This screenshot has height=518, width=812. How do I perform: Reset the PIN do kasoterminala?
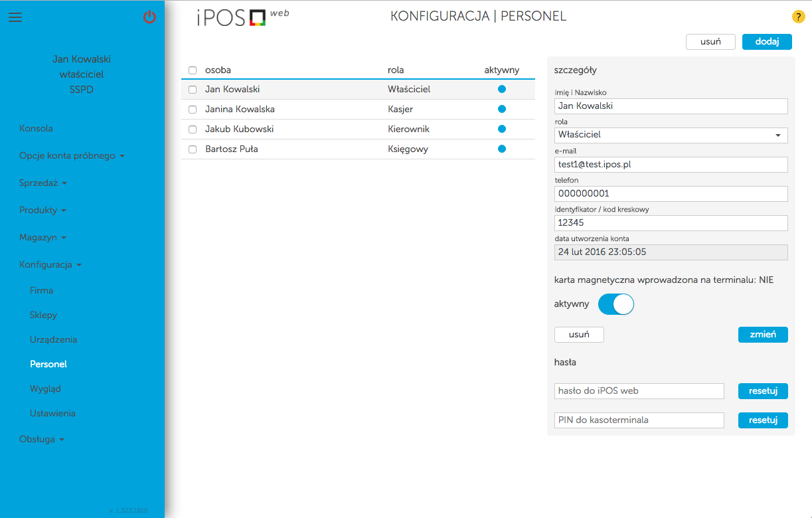[763, 420]
